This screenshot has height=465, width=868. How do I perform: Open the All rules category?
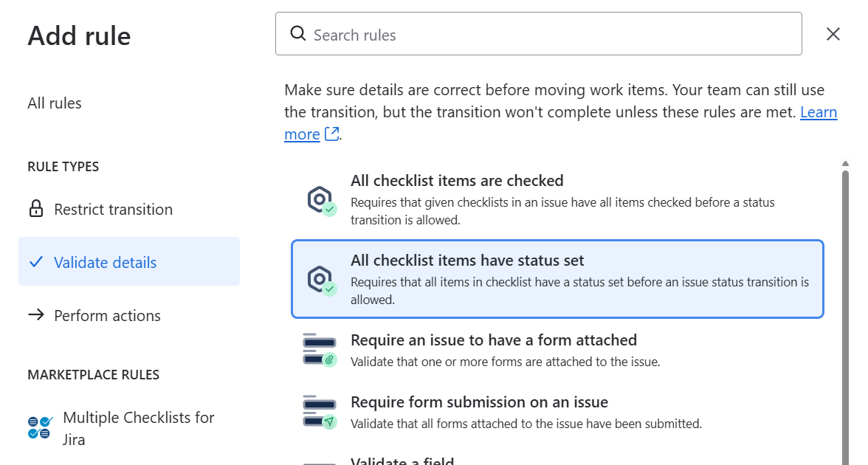coord(55,103)
